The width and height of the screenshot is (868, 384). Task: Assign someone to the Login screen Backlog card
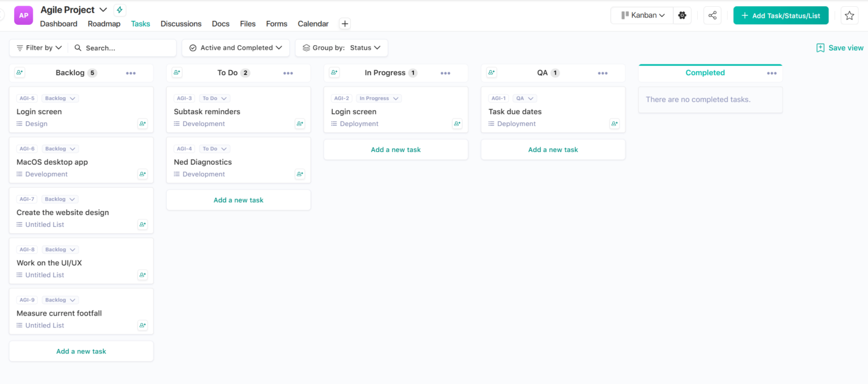tap(142, 124)
